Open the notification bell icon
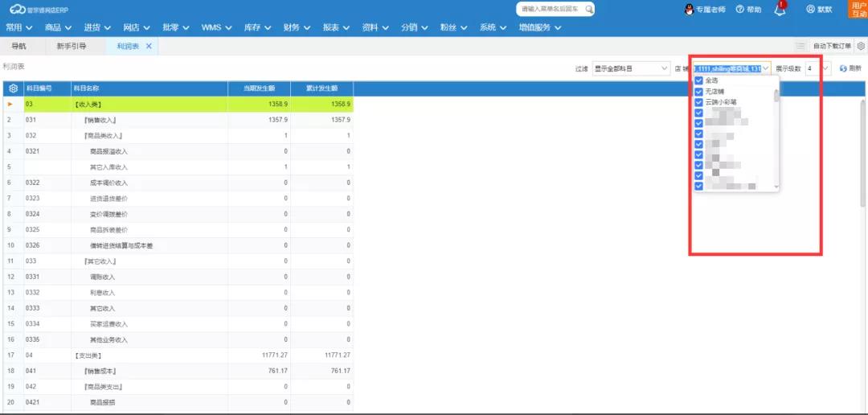 click(780, 10)
